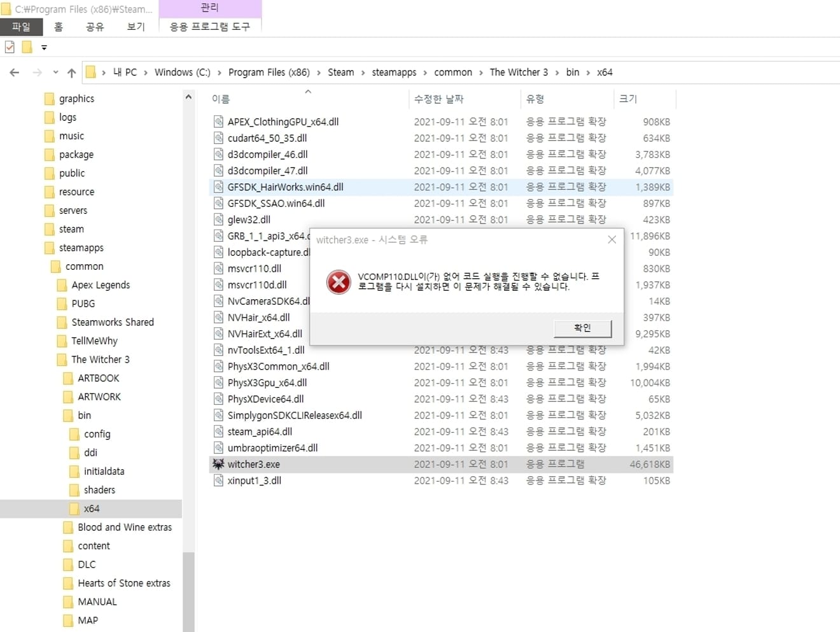Click the cudart64_50_35.dll file icon
This screenshot has width=840, height=632.
tap(218, 138)
